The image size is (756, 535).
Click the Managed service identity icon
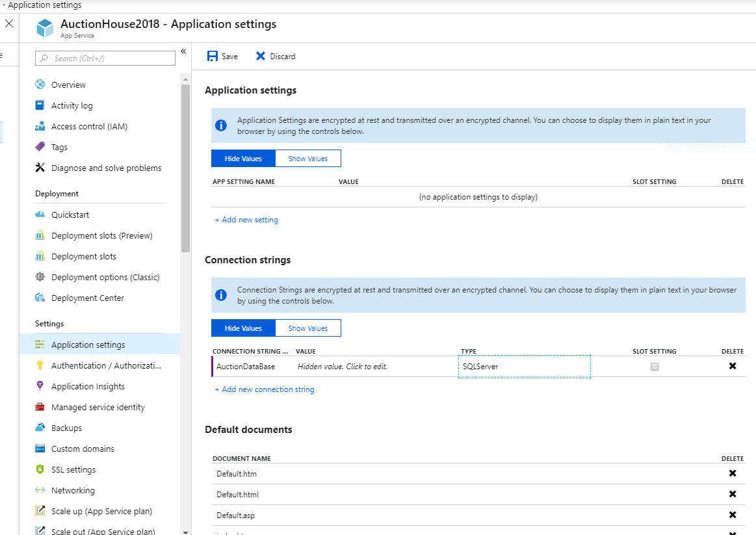click(40, 407)
